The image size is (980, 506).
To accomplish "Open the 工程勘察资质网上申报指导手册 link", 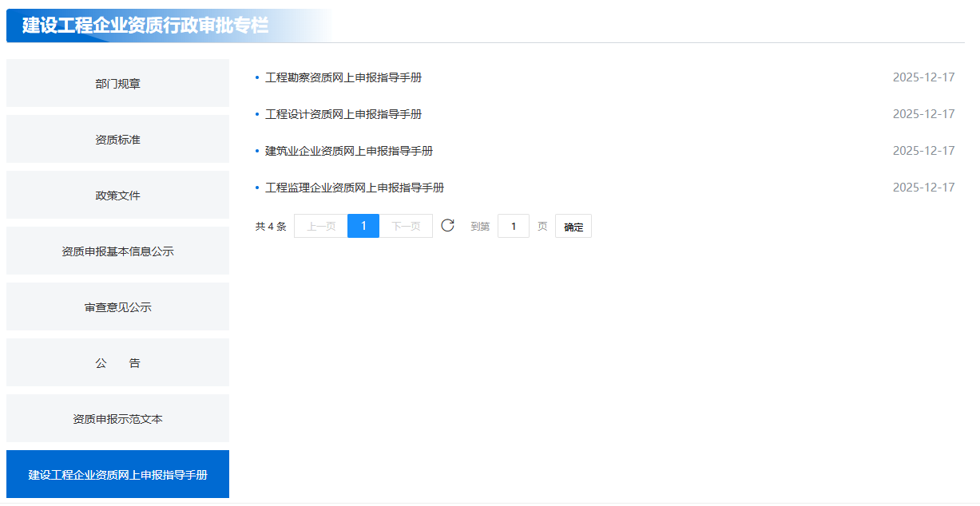I will pyautogui.click(x=343, y=77).
